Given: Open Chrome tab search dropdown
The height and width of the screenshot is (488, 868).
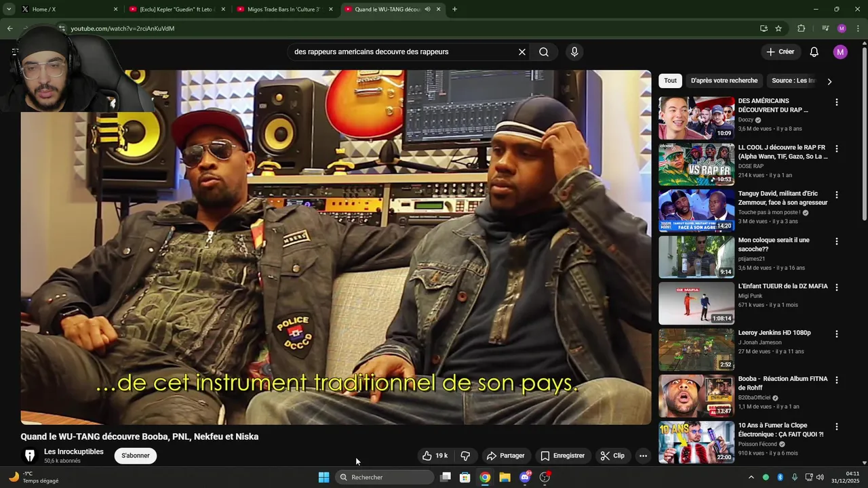Looking at the screenshot, I should pos(9,9).
